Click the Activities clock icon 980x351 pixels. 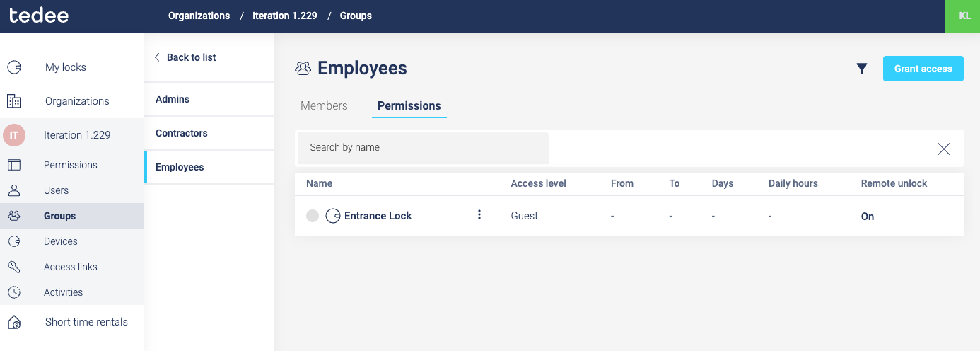coord(14,292)
